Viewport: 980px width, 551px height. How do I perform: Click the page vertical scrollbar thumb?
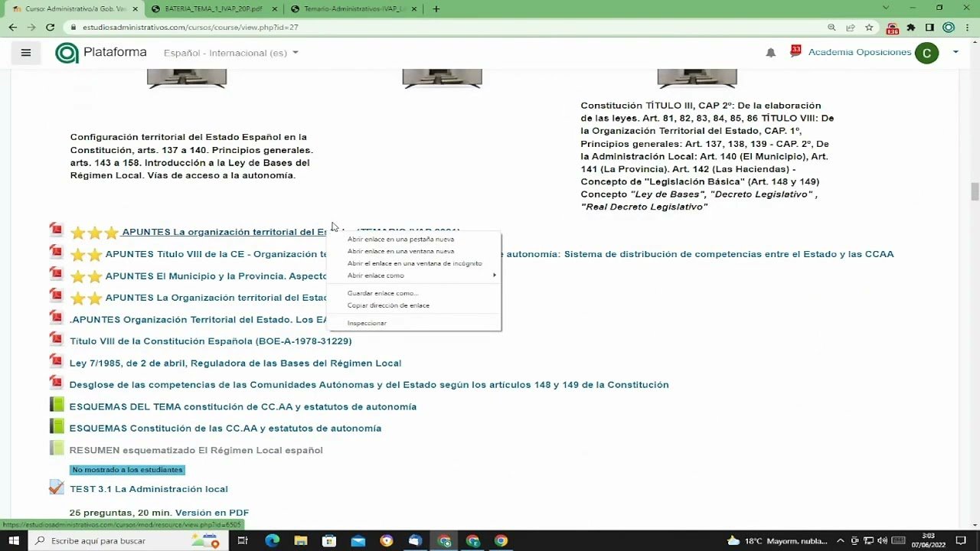975,191
